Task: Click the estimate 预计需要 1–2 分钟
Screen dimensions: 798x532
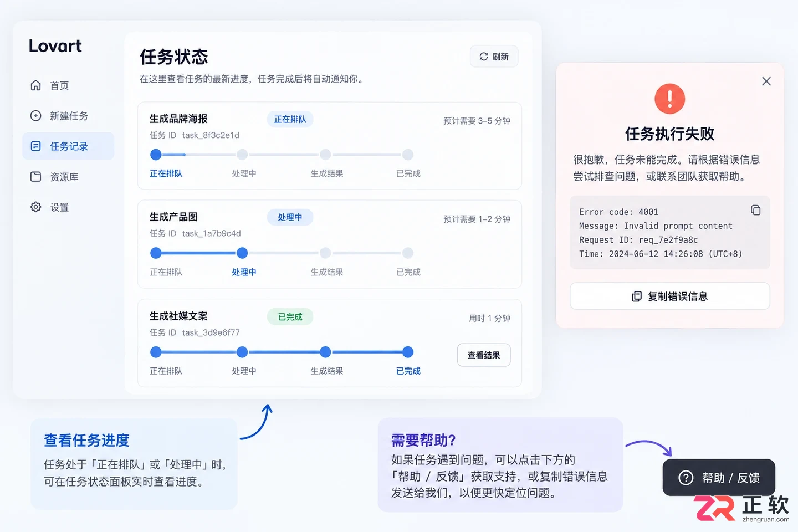Action: coord(477,219)
